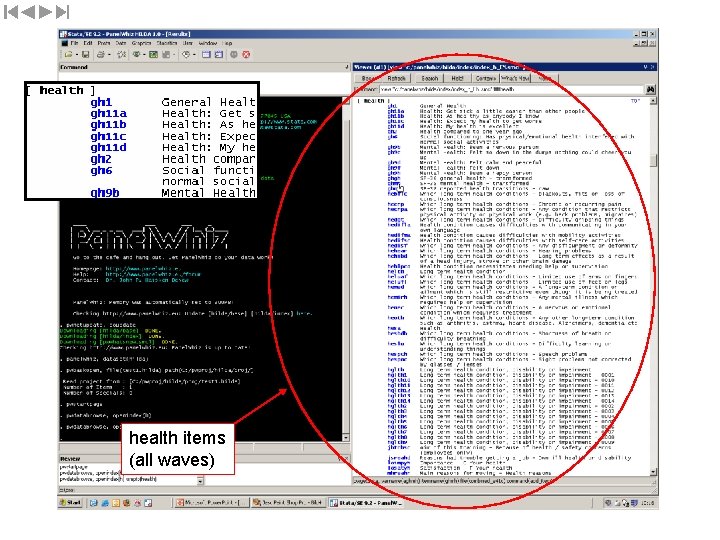This screenshot has width=720, height=540.
Task: Click the gh9b variable link in zoomed callout
Action: pos(105,193)
